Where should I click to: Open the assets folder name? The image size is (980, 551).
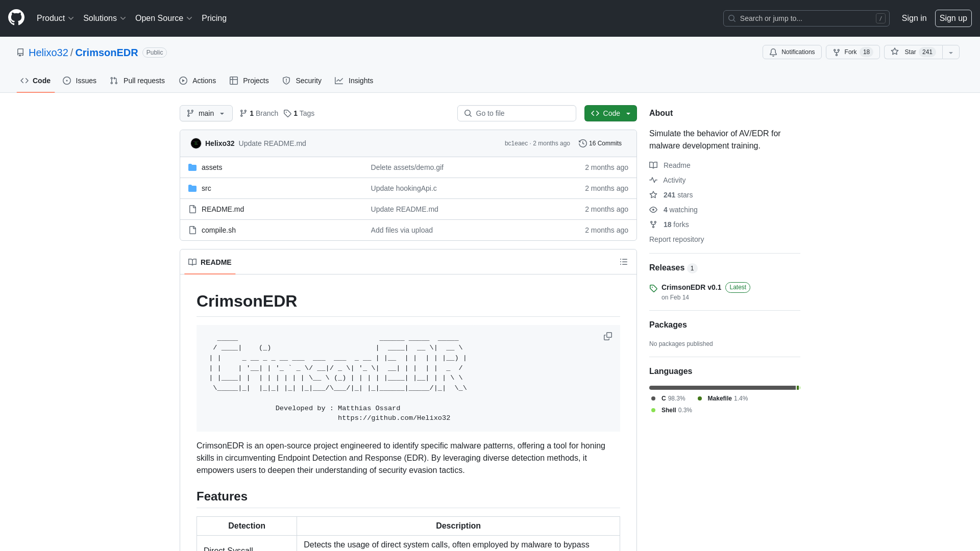click(212, 167)
